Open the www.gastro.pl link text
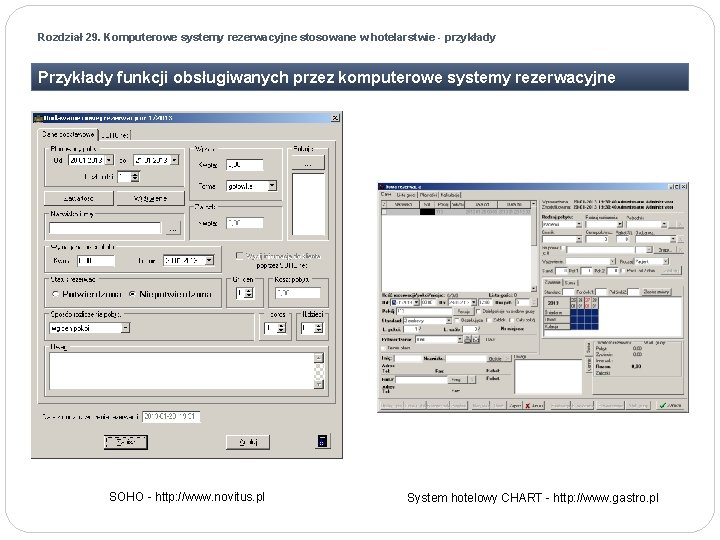720x540 pixels. pyautogui.click(x=606, y=497)
